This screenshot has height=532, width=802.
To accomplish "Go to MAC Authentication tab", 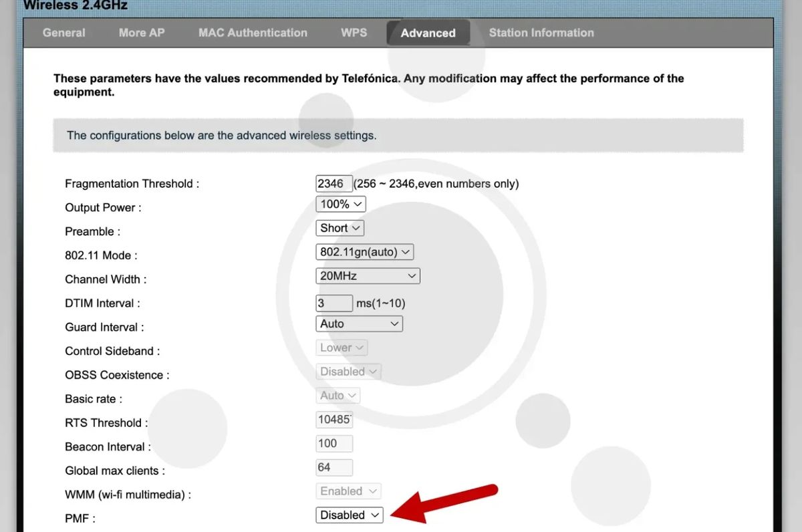I will pyautogui.click(x=253, y=33).
